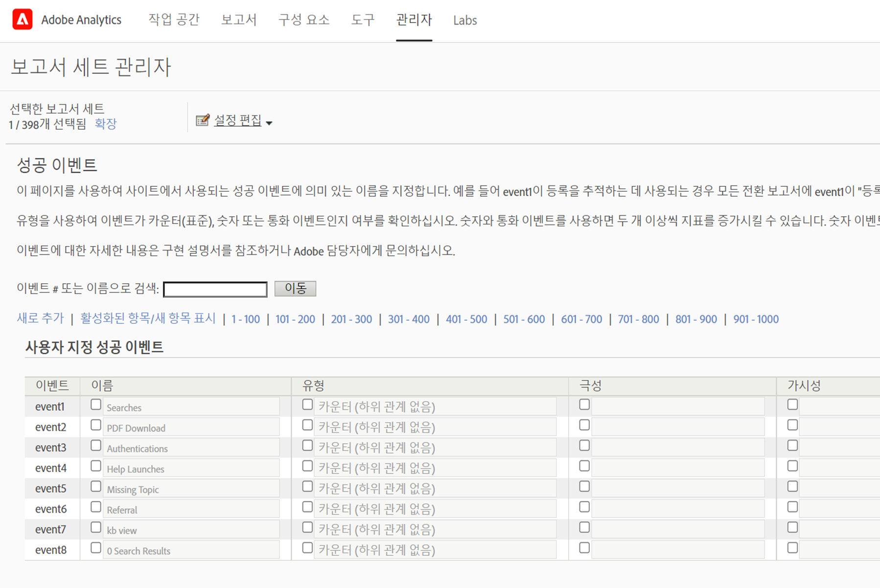880x588 pixels.
Task: Open the 구성 요소 menu
Action: 304,20
